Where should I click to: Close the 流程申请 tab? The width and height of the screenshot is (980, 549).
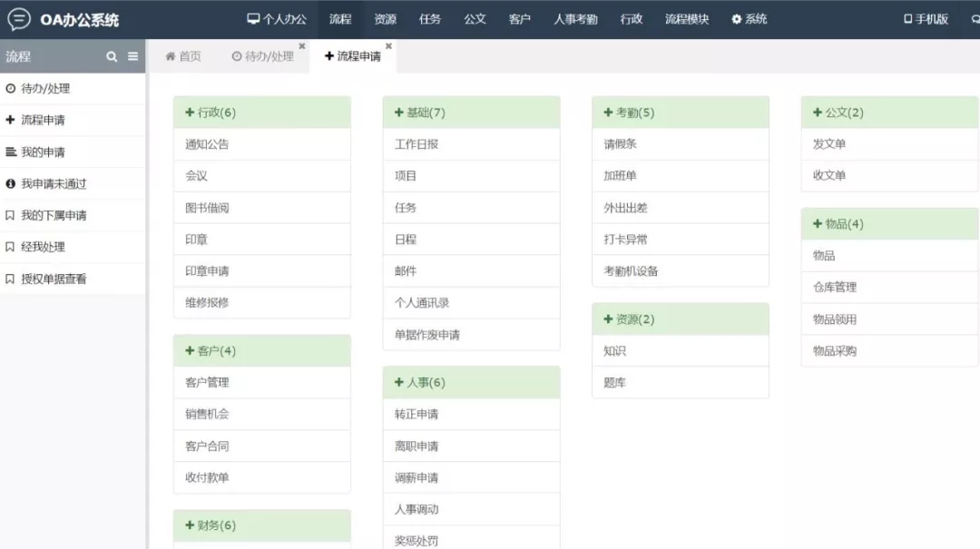pos(388,46)
